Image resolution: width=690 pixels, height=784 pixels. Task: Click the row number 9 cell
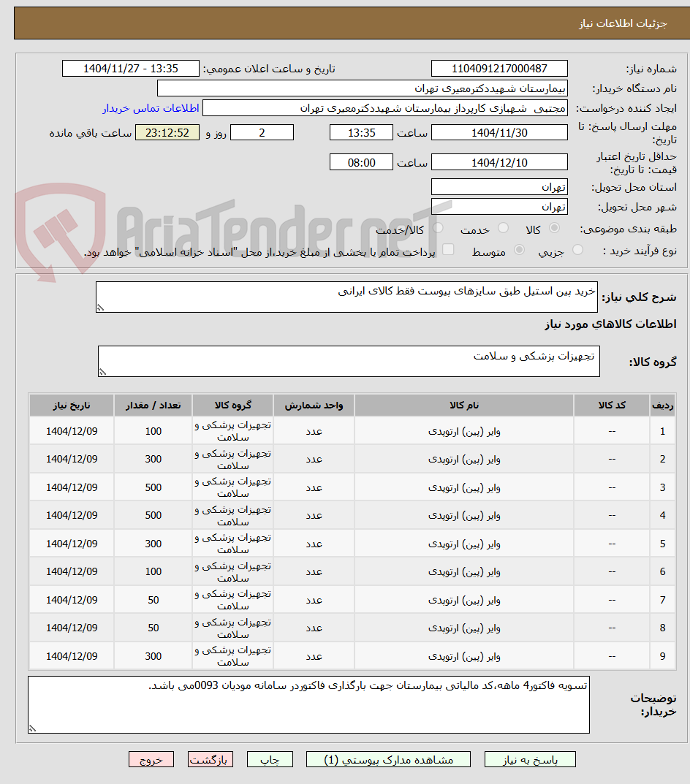[x=663, y=657]
